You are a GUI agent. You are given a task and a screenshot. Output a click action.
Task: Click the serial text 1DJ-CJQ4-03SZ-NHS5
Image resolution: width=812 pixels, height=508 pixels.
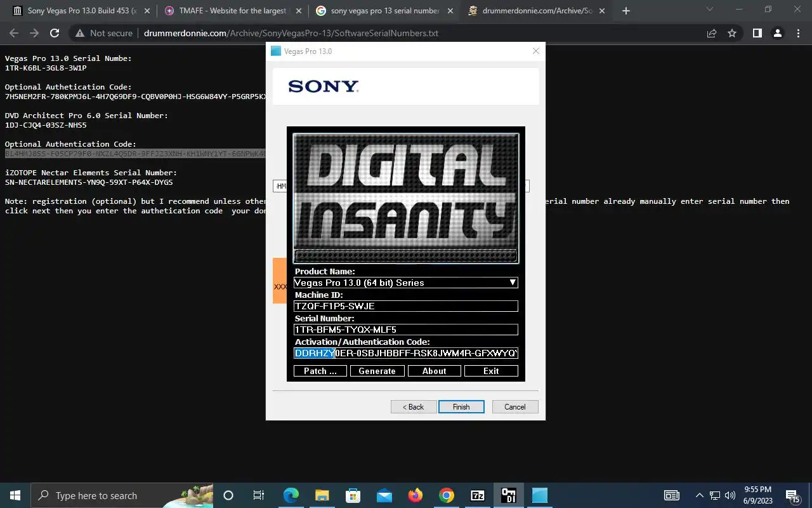point(46,125)
